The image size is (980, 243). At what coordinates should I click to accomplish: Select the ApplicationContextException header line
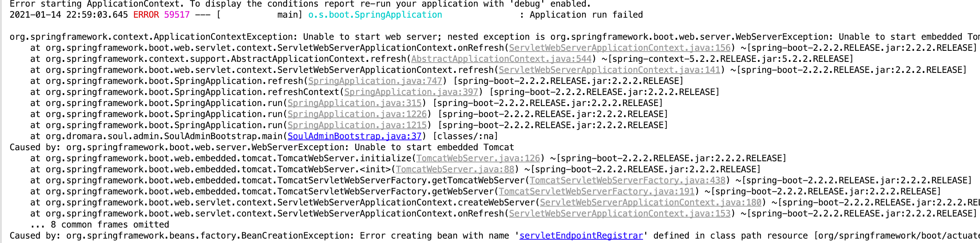pyautogui.click(x=494, y=37)
